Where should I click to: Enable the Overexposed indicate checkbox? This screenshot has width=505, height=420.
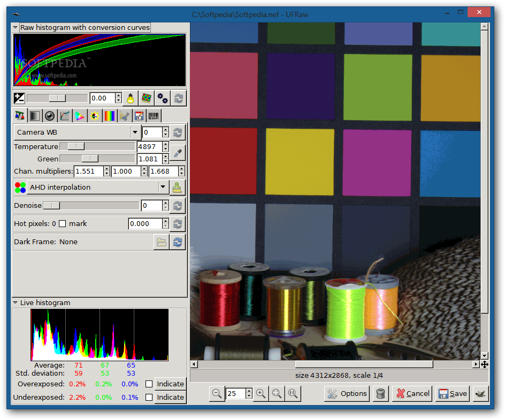click(149, 384)
